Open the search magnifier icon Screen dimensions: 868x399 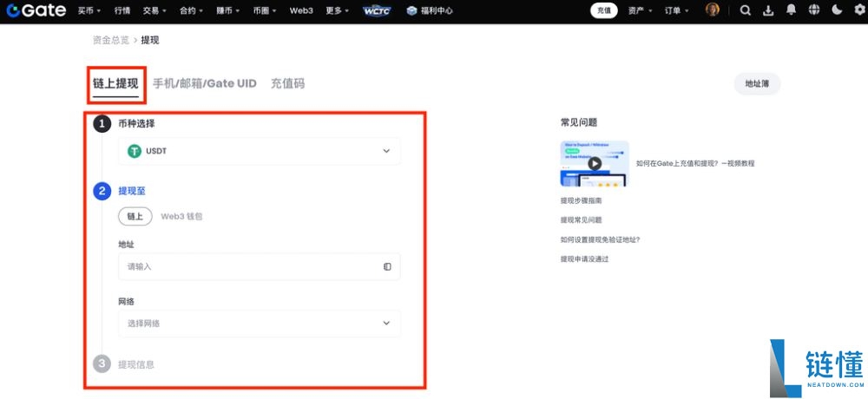(x=745, y=10)
